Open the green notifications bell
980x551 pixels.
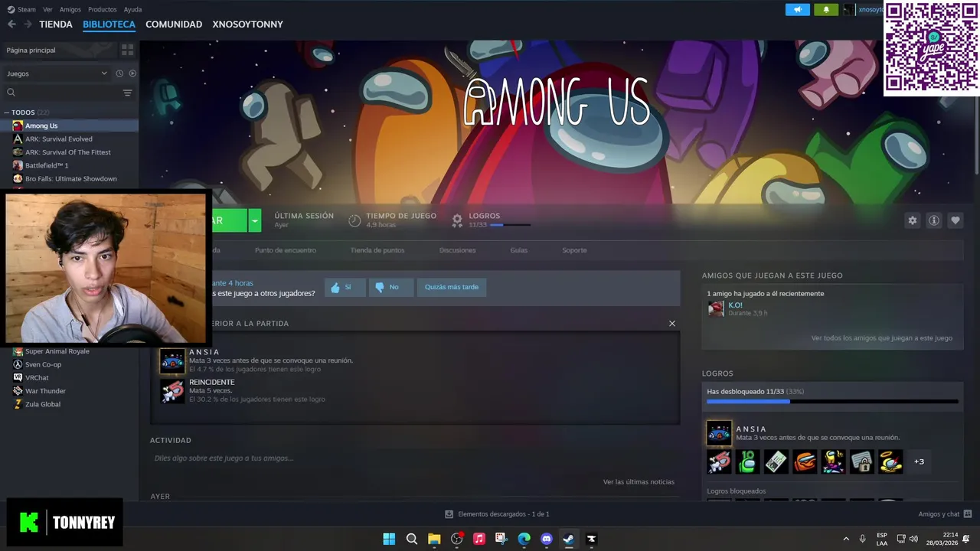coord(826,9)
